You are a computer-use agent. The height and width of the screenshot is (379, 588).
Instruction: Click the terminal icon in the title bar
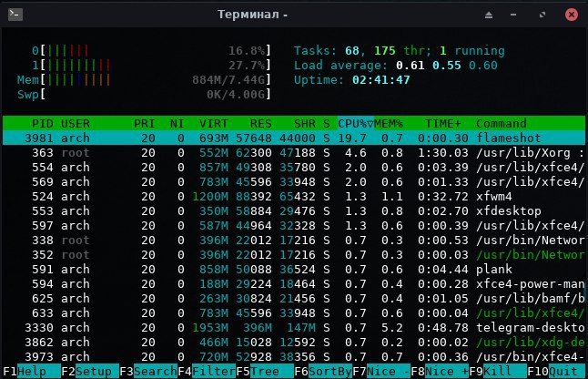tap(15, 15)
